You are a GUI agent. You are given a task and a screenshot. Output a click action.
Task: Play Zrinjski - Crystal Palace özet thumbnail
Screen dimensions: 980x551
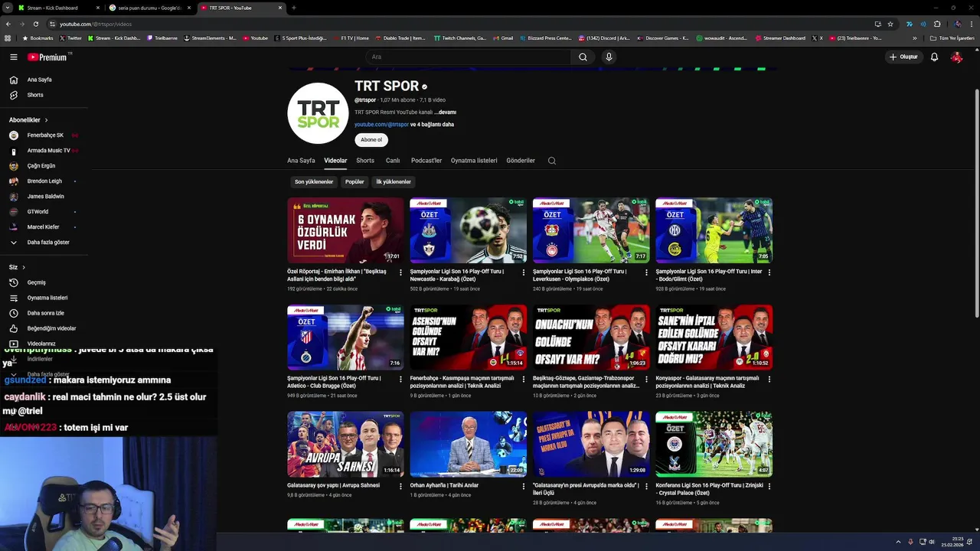[714, 445]
